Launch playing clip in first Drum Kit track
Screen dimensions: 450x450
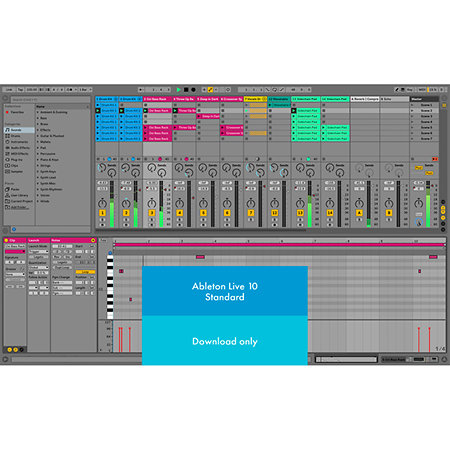click(98, 111)
